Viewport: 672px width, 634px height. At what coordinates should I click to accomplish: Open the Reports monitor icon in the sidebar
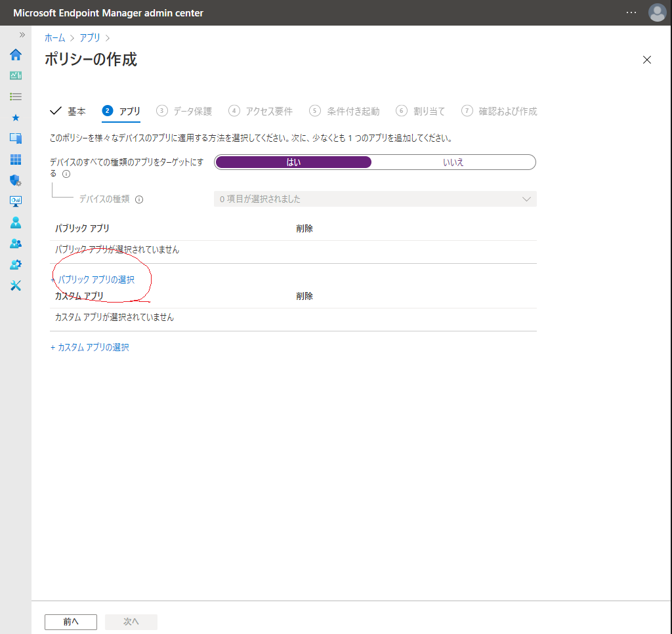click(x=16, y=201)
